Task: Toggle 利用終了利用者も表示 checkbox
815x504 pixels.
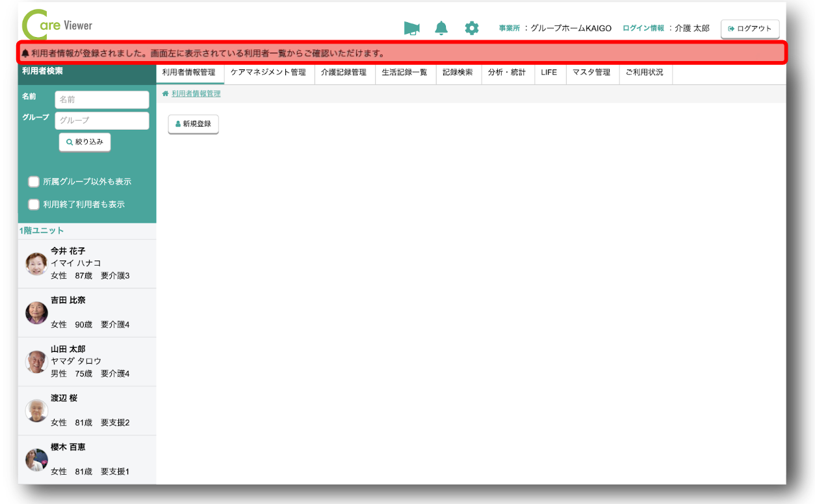Action: 34,205
